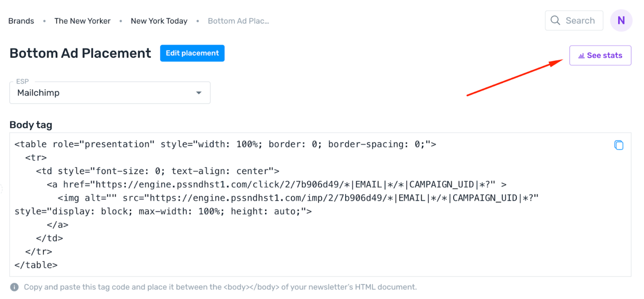Click the href click URL line in the code

276,185
